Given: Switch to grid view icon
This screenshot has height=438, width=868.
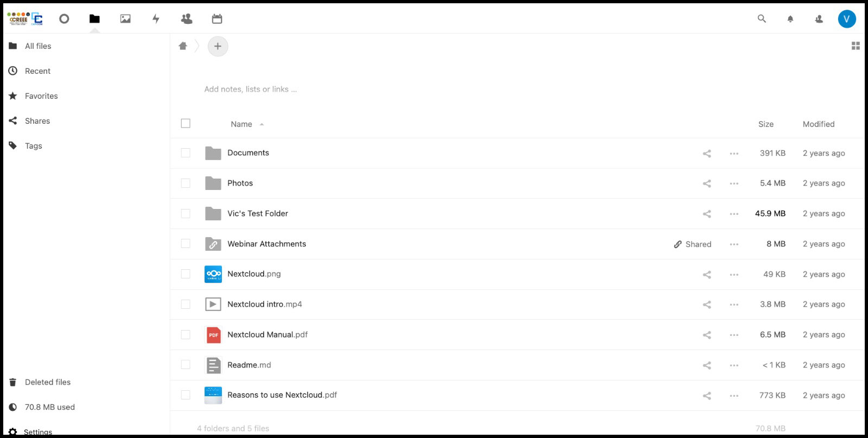Looking at the screenshot, I should pos(856,46).
